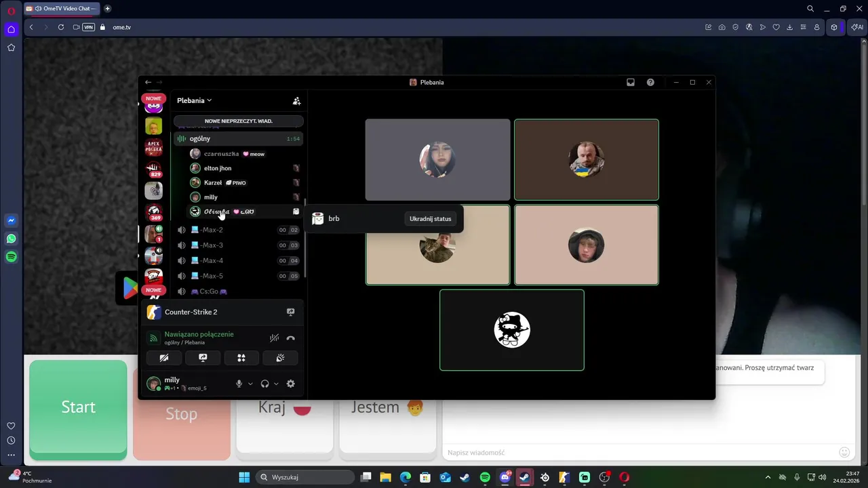
Task: Select the Kraj country selector
Action: pyautogui.click(x=285, y=407)
